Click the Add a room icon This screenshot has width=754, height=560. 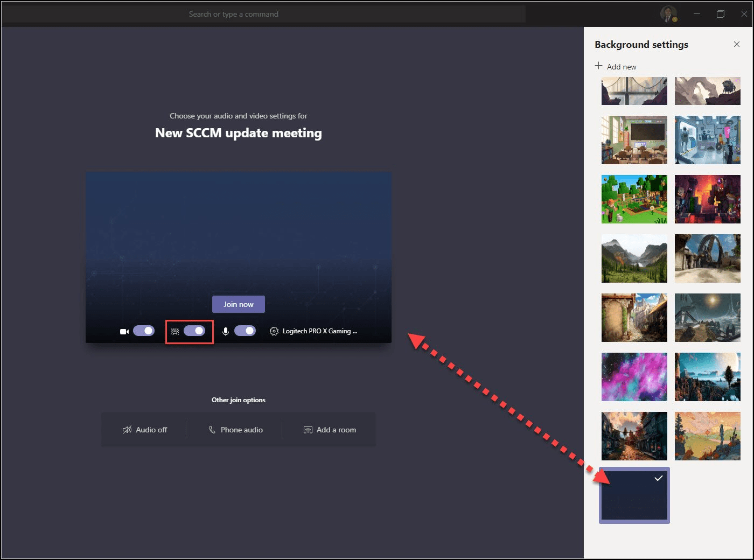pyautogui.click(x=308, y=429)
